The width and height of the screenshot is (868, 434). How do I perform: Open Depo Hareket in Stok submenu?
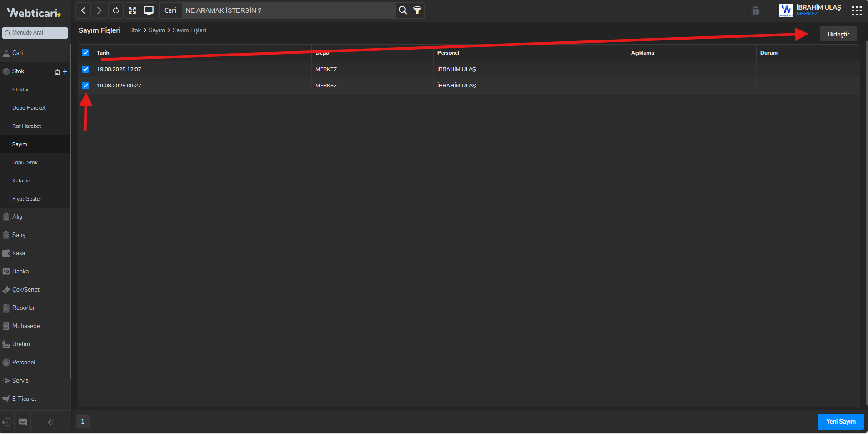click(x=29, y=108)
